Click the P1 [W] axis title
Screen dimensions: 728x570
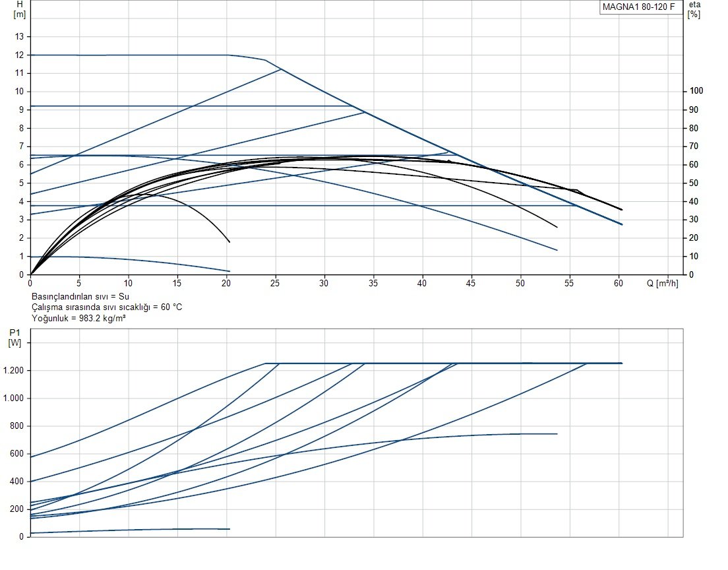(15, 338)
